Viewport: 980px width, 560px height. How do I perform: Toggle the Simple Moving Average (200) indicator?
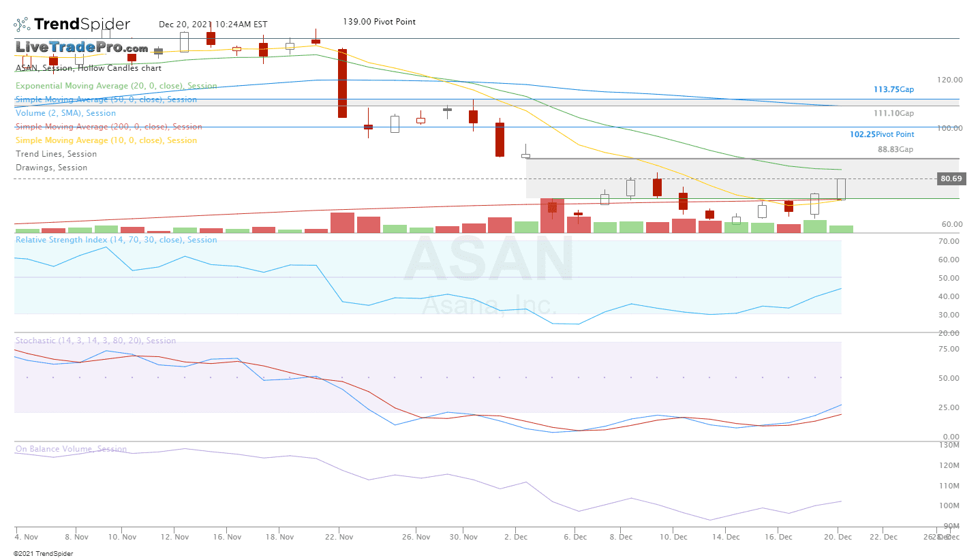click(x=109, y=127)
